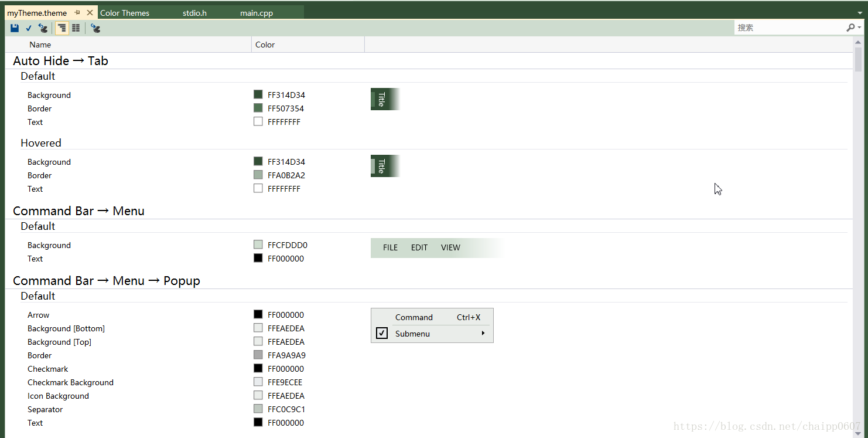
Task: Click the checked box beside Submenu
Action: point(382,333)
